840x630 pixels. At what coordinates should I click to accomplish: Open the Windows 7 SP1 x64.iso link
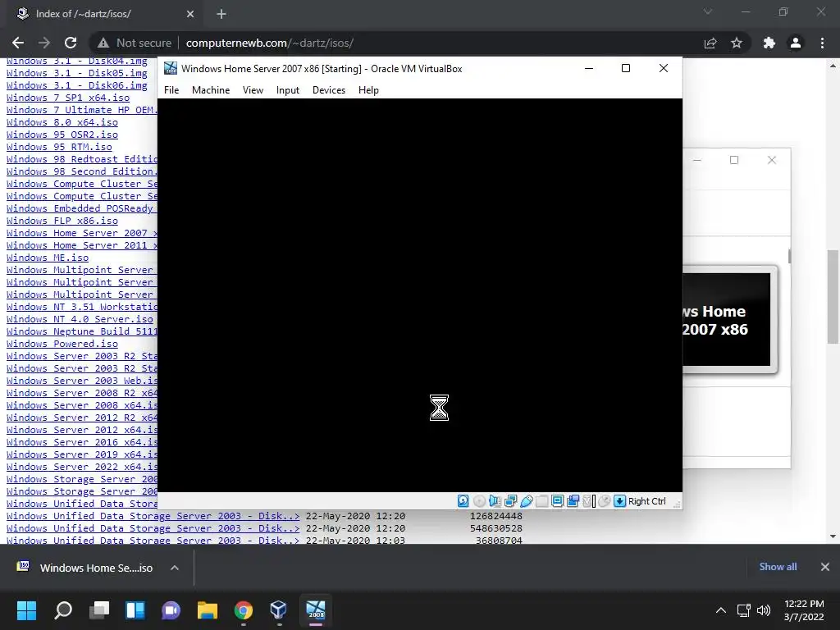pos(68,98)
